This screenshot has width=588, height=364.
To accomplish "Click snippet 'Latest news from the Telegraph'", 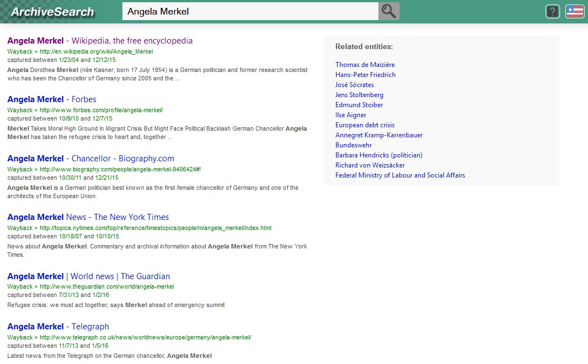I will click(110, 356).
